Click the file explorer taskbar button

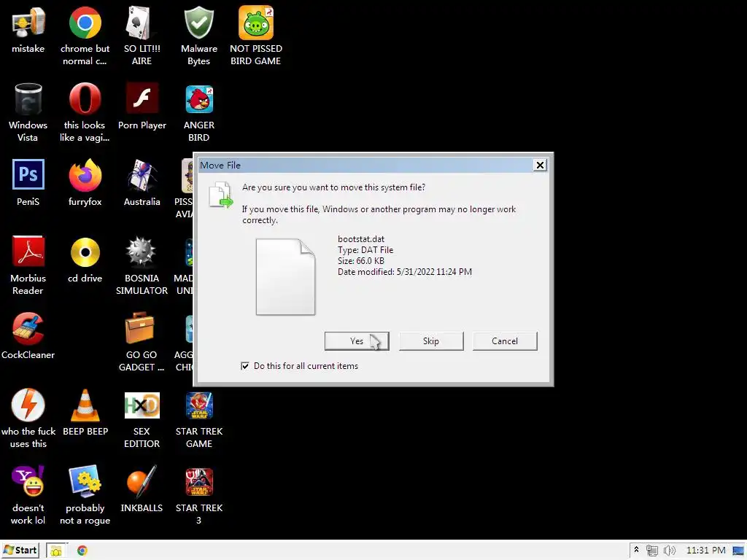pyautogui.click(x=56, y=551)
